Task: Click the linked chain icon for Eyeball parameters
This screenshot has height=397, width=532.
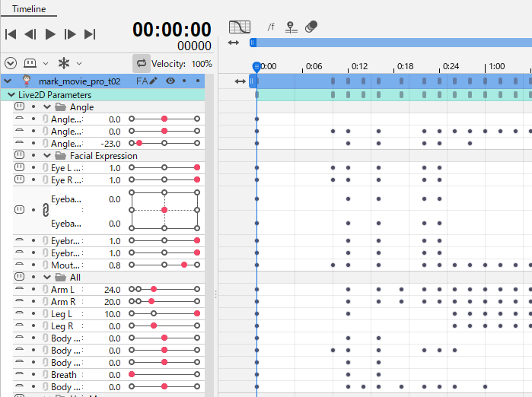Action: click(x=46, y=210)
